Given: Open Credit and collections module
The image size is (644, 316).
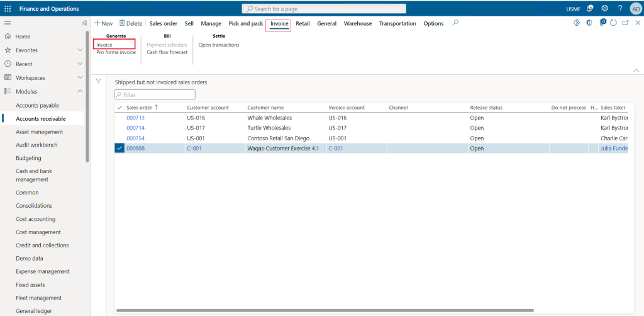Looking at the screenshot, I should point(42,245).
